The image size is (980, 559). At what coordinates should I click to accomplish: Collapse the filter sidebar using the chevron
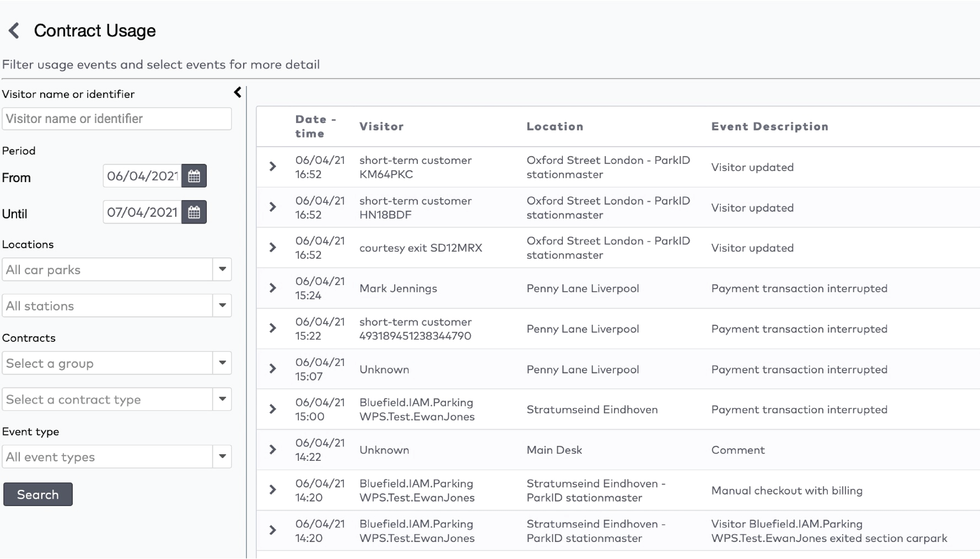[x=237, y=92]
